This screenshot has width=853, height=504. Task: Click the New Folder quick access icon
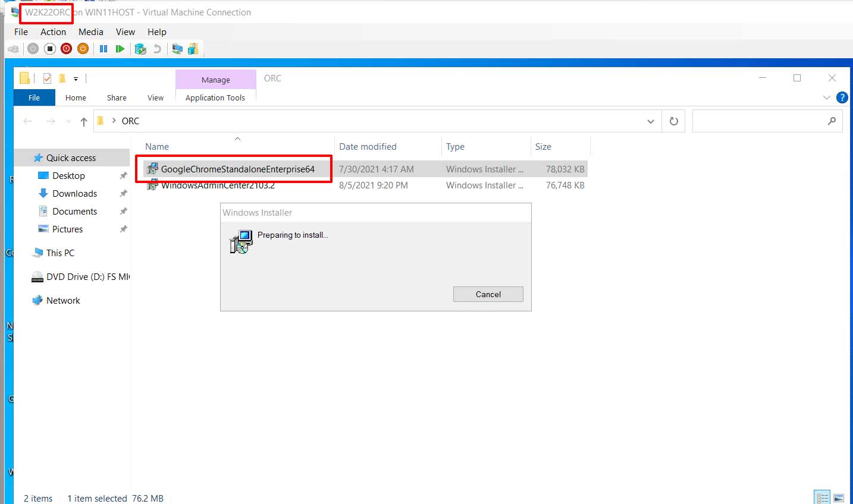tap(62, 78)
